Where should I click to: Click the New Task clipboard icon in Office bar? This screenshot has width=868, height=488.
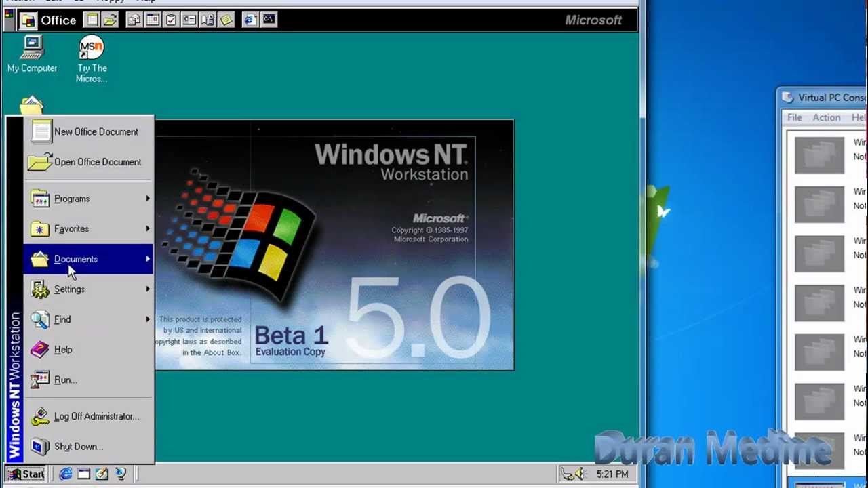tap(171, 20)
